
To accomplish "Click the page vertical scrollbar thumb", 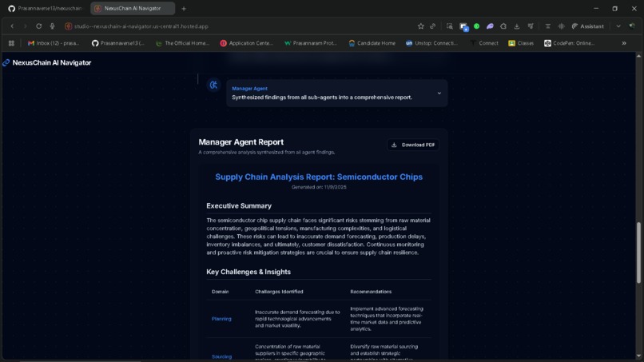I will [638, 253].
